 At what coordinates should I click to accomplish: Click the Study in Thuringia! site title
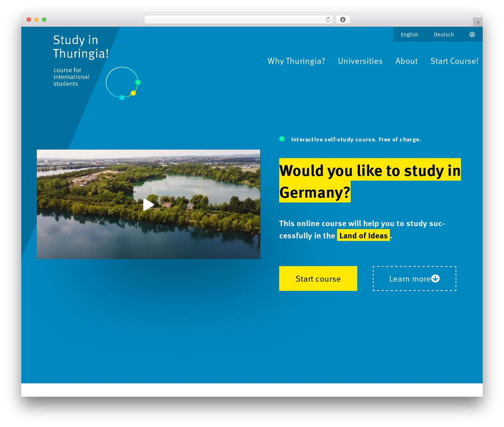[x=81, y=46]
